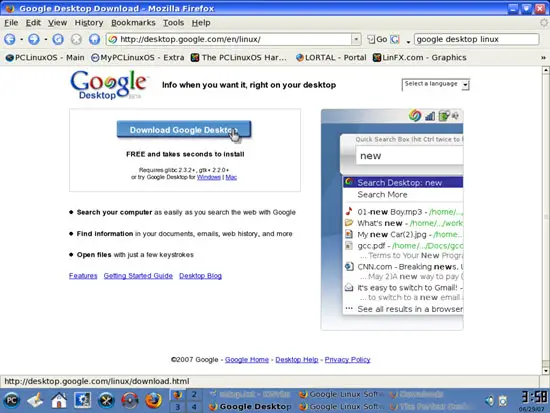Click the taskbar clock showing 3:58
550x413 pixels.
pyautogui.click(x=533, y=397)
